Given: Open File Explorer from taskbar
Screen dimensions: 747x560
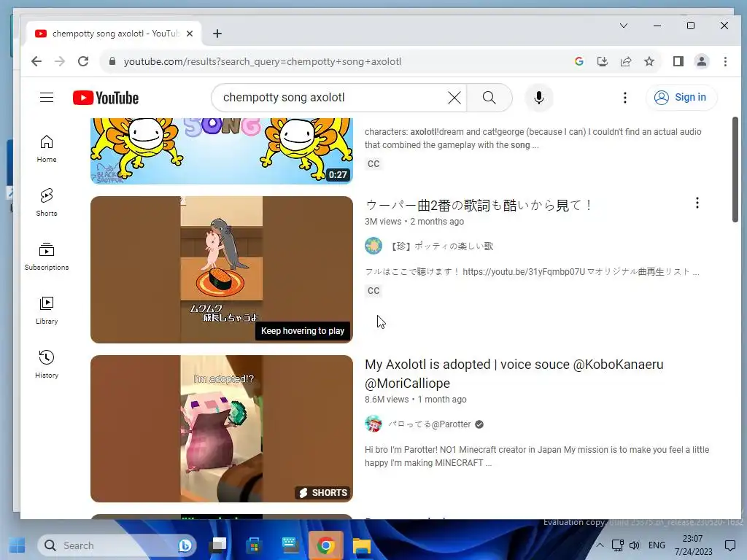Looking at the screenshot, I should [x=362, y=545].
